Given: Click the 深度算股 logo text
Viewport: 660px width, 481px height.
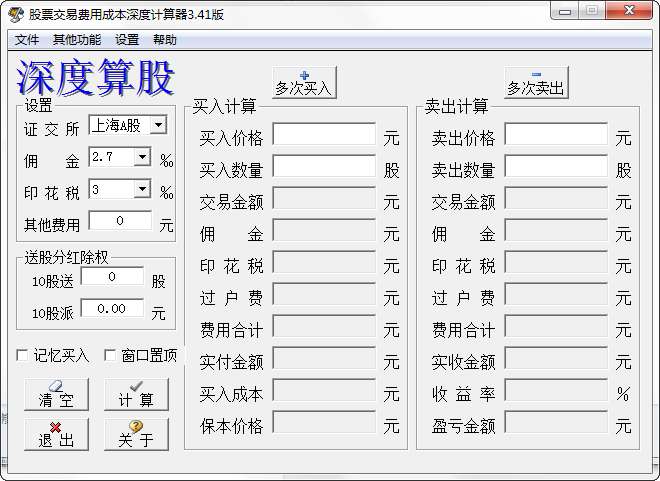Looking at the screenshot, I should (x=95, y=77).
